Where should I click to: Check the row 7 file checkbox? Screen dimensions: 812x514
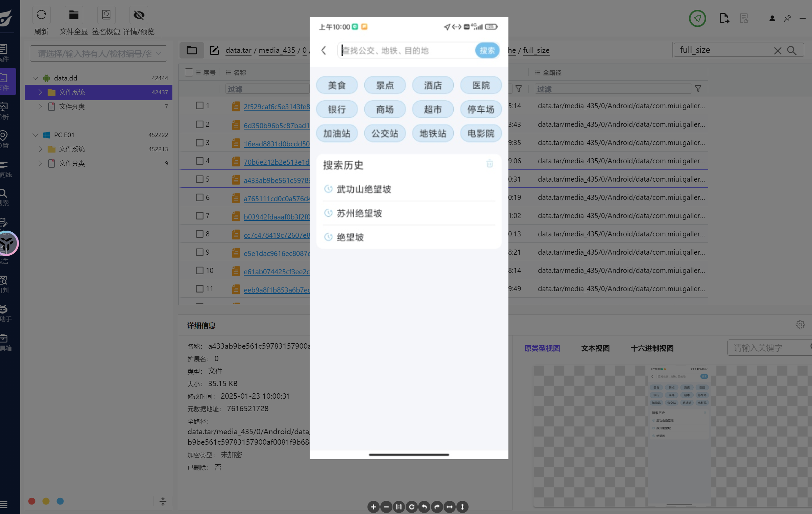click(x=199, y=216)
